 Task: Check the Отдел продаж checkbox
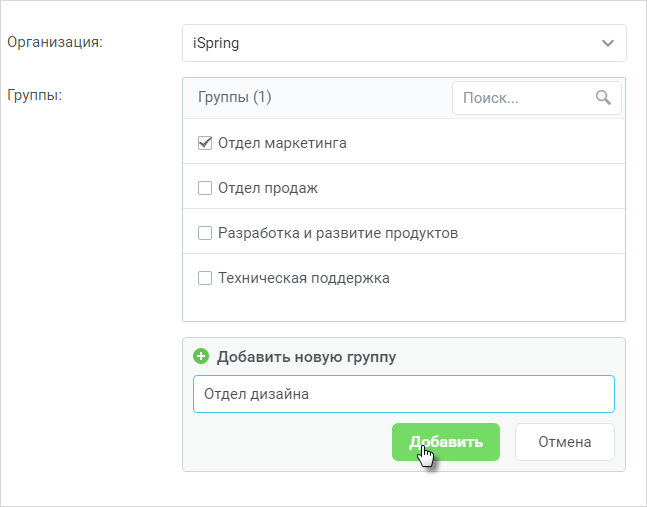205,188
